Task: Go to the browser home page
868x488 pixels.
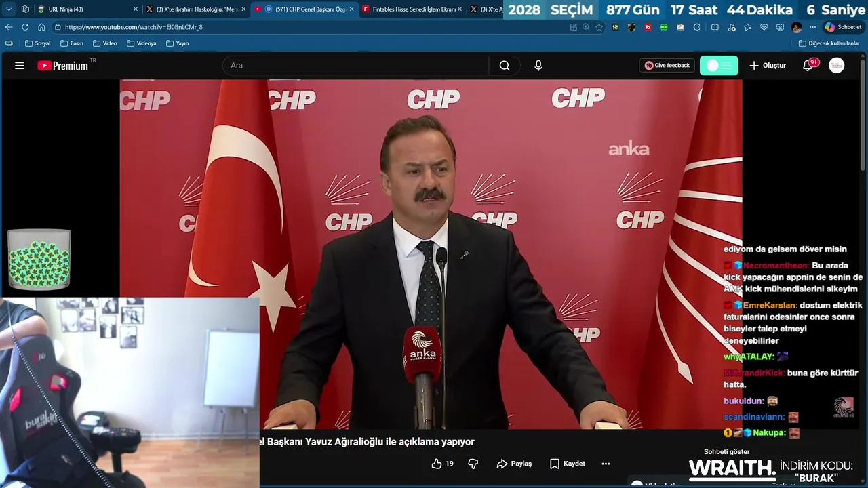Action: [41, 27]
